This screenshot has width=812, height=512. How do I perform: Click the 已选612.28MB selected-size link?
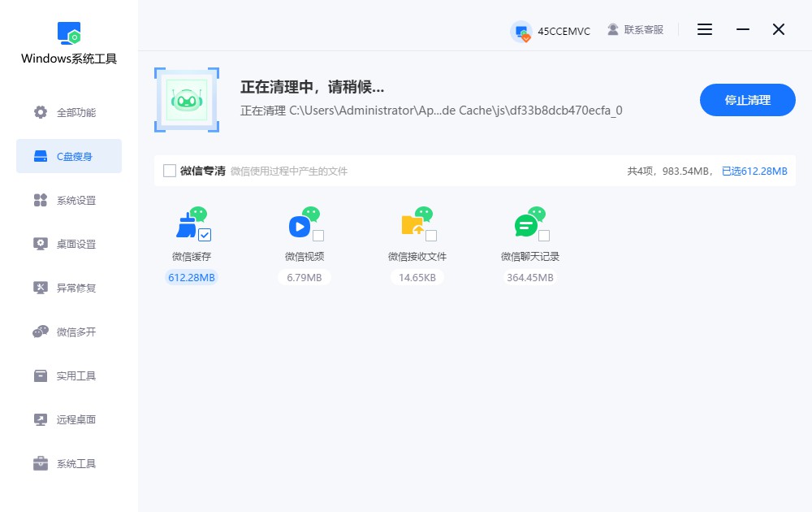point(756,171)
